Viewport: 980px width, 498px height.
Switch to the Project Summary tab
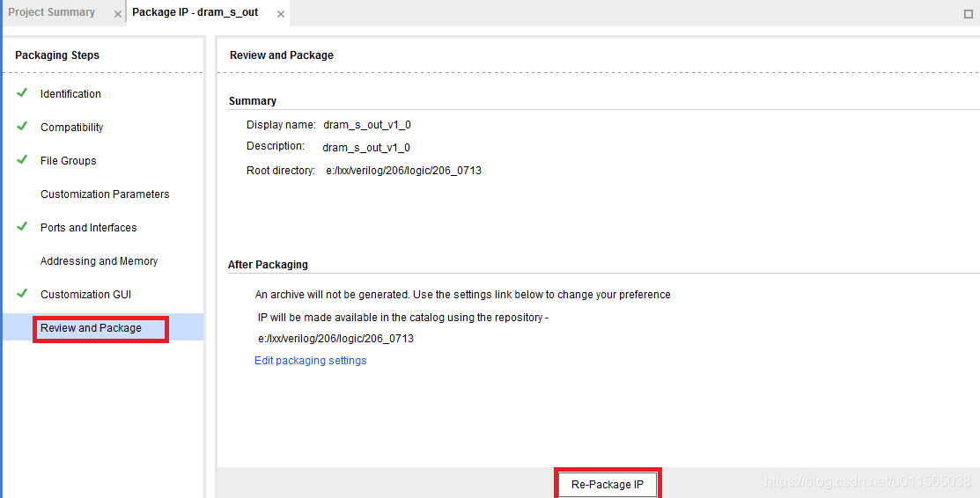coord(52,12)
